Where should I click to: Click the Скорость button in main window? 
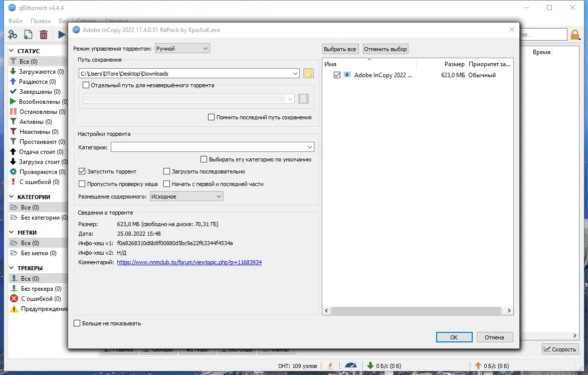click(x=560, y=349)
